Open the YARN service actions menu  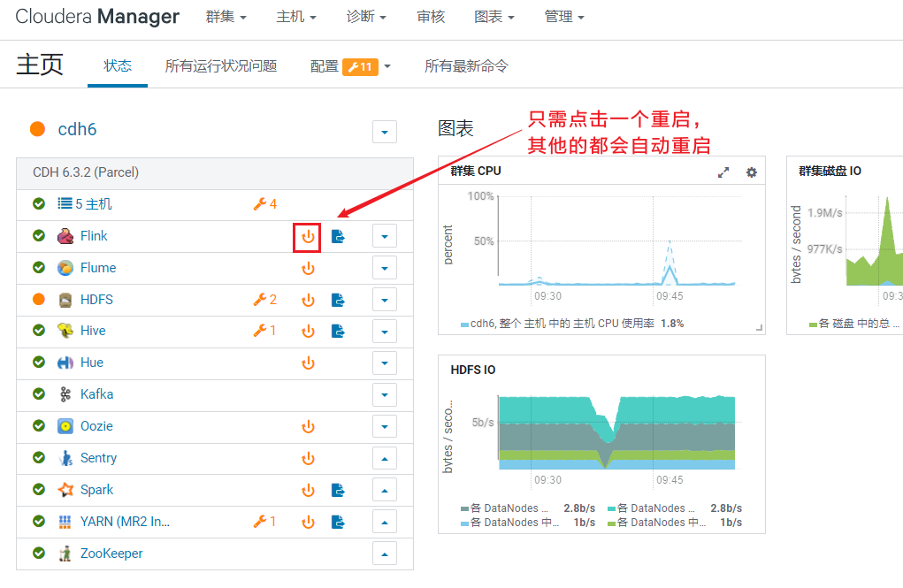pyautogui.click(x=385, y=523)
